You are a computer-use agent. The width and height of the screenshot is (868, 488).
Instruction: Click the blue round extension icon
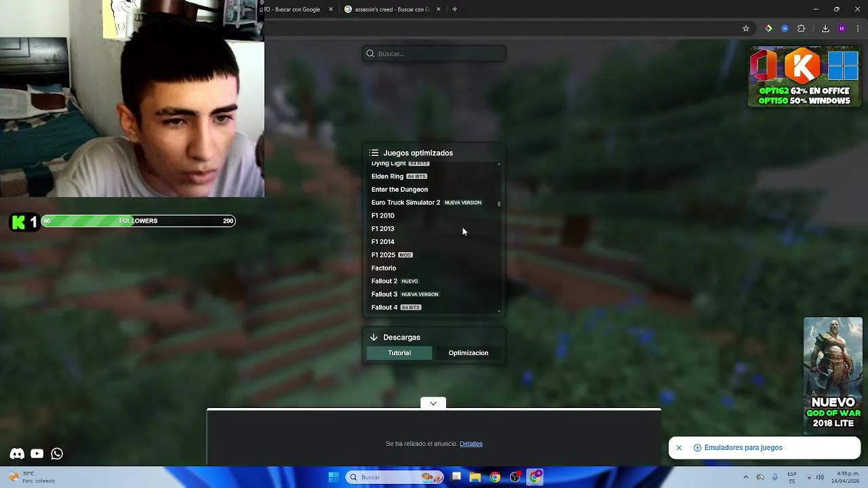click(785, 28)
